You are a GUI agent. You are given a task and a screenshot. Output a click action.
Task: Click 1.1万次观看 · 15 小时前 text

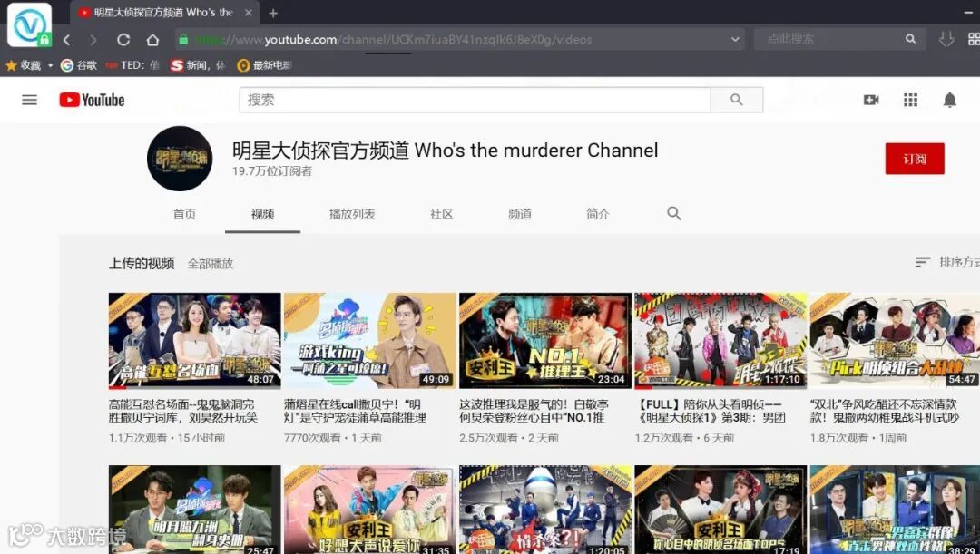click(x=167, y=438)
